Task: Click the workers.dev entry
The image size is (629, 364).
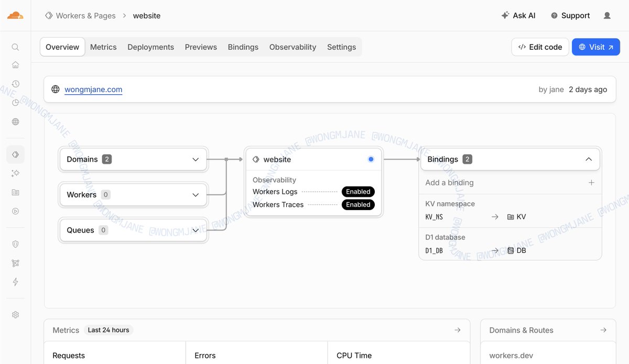Action: click(511, 356)
